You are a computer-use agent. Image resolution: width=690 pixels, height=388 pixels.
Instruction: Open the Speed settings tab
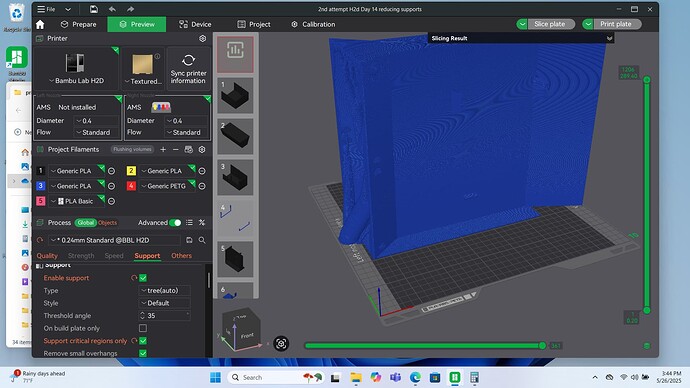114,256
